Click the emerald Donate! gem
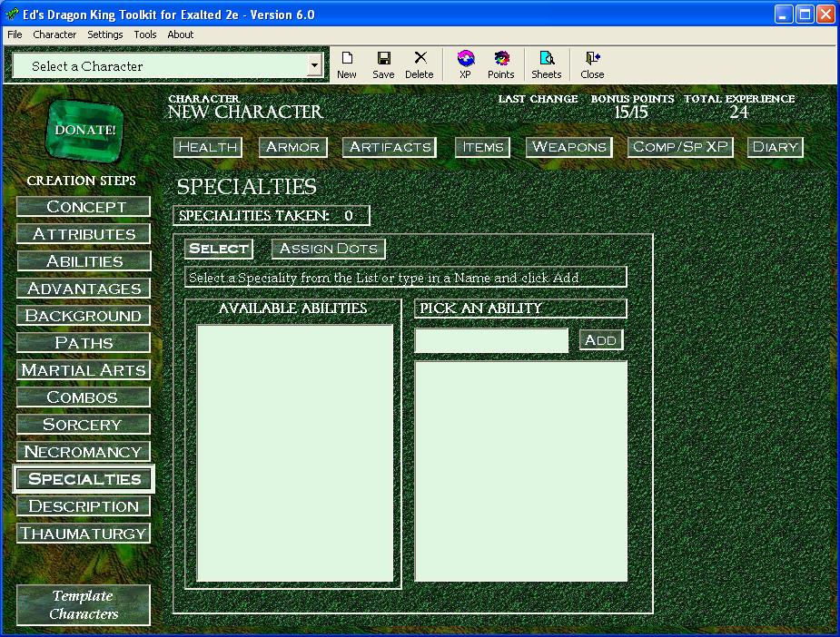 pyautogui.click(x=84, y=130)
